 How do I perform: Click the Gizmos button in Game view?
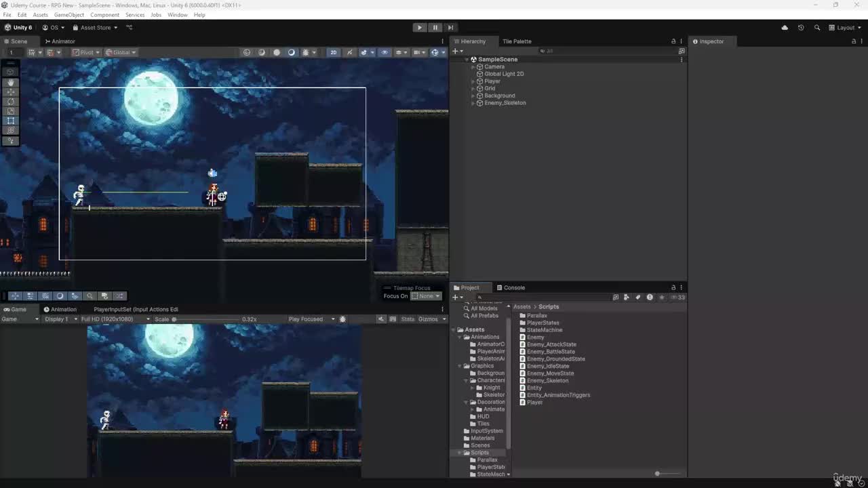[429, 319]
